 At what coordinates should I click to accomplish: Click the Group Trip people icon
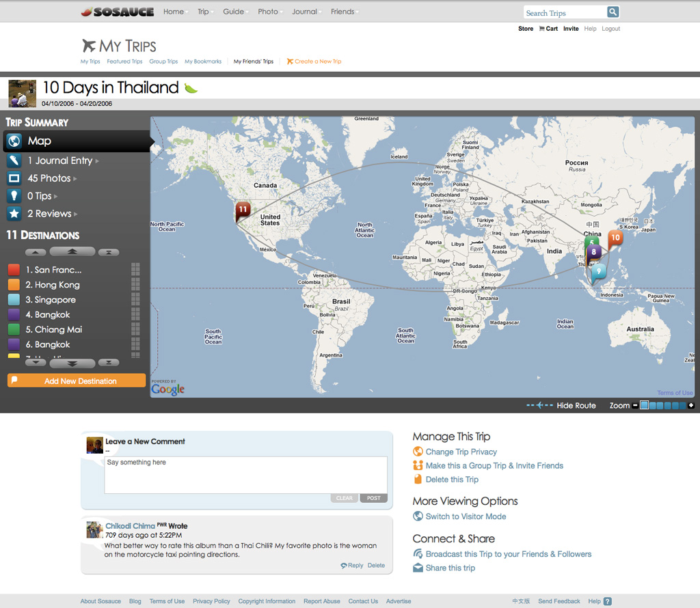[418, 465]
